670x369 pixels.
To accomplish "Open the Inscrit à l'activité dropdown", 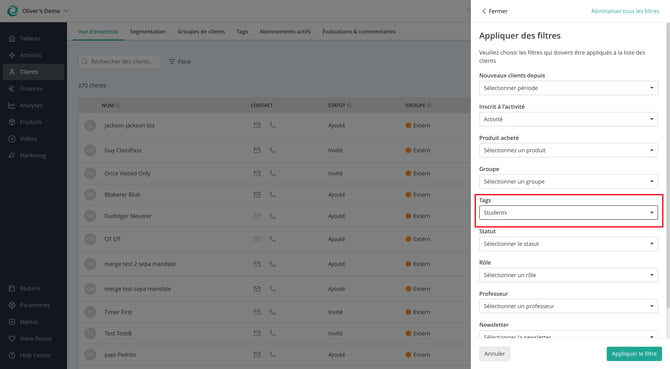I will coord(568,119).
